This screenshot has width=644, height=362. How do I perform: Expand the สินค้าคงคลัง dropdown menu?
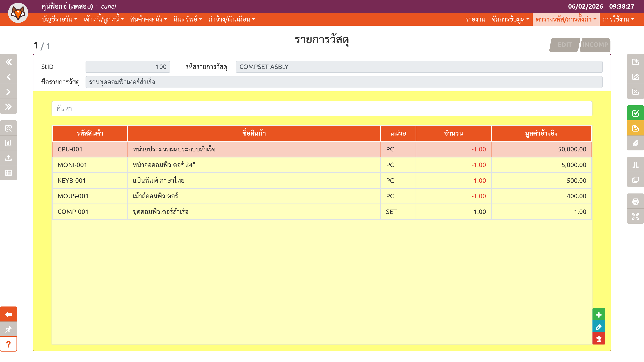click(149, 19)
